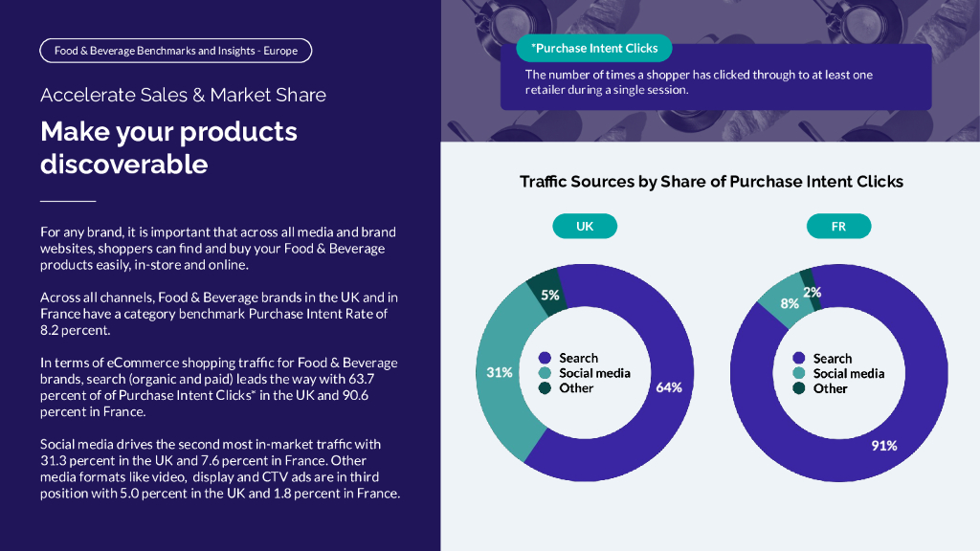Screen dimensions: 980x551
Task: Click the Make your products discoverable heading
Action: [x=168, y=147]
